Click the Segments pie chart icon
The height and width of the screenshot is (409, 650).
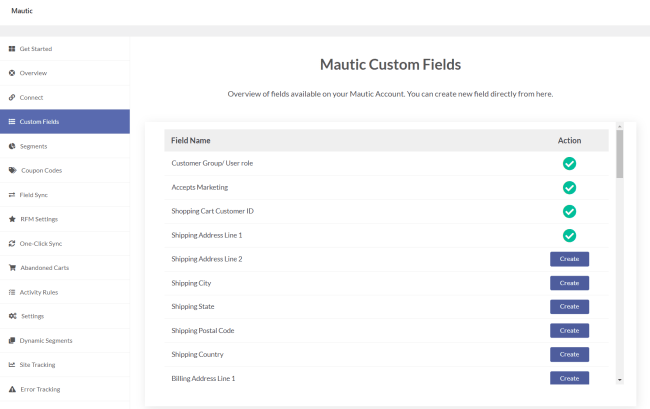11,146
